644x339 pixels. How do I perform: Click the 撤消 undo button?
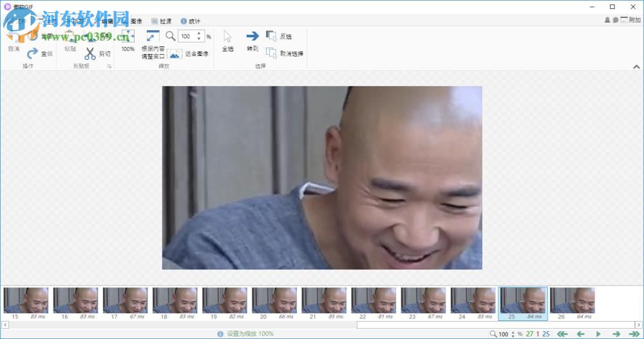[14, 41]
